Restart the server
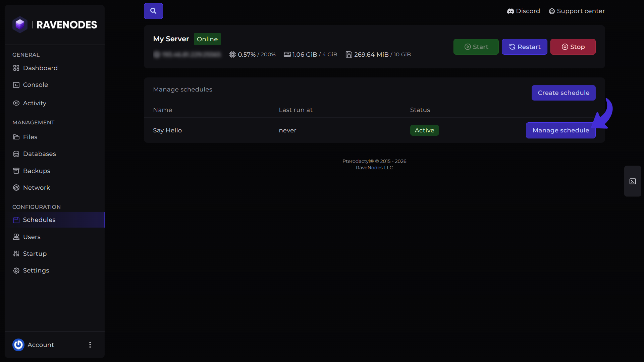Image resolution: width=644 pixels, height=362 pixels. [x=525, y=47]
